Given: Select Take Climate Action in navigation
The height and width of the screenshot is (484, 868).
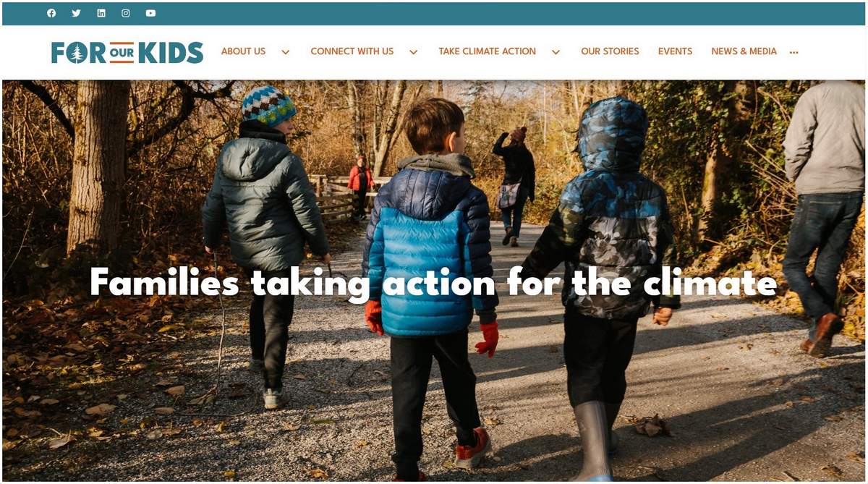Looking at the screenshot, I should tap(488, 51).
